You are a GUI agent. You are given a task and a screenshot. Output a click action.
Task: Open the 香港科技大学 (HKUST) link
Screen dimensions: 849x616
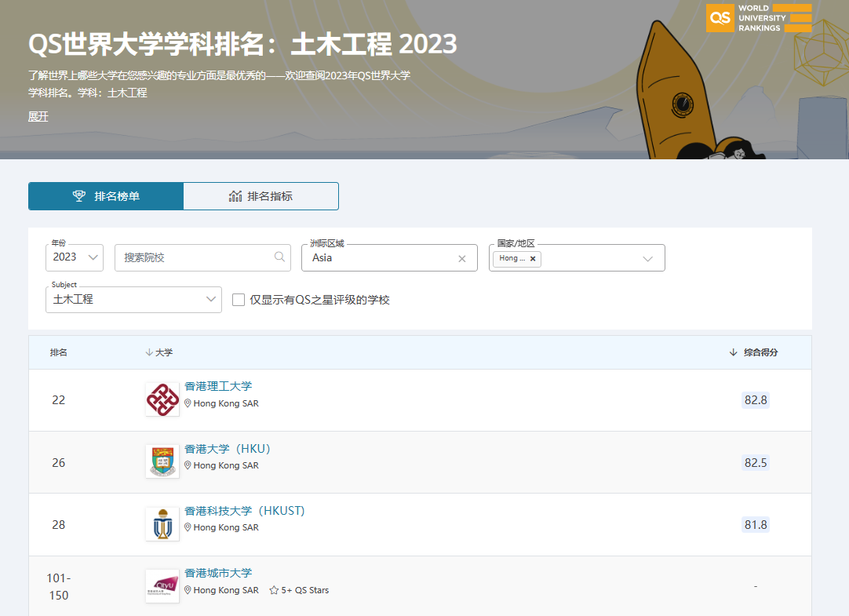pyautogui.click(x=245, y=511)
